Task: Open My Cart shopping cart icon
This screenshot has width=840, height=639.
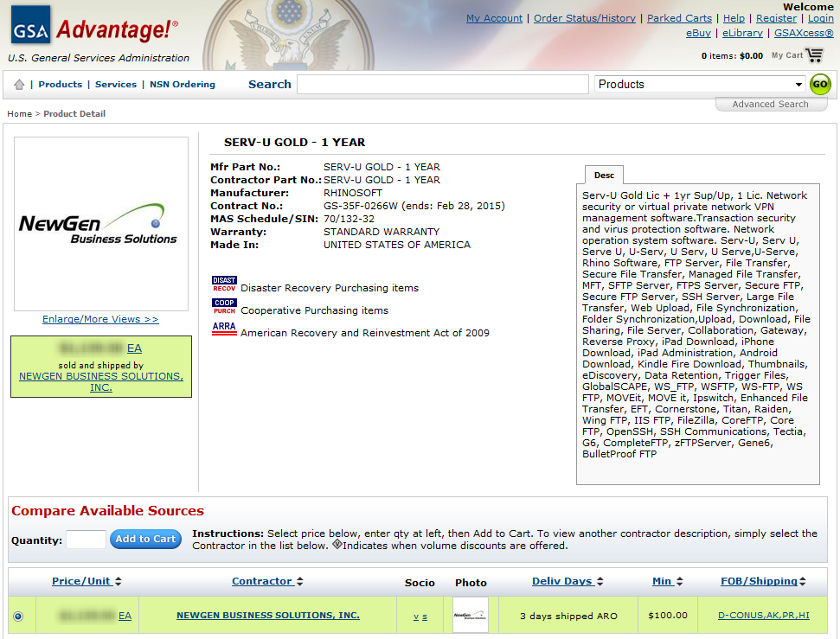Action: [x=814, y=54]
